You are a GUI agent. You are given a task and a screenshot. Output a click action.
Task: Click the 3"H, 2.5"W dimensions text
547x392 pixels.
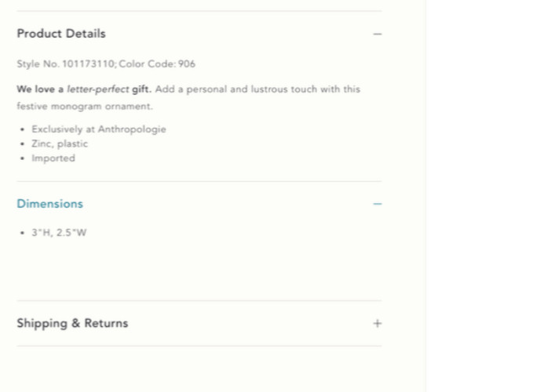click(x=59, y=233)
